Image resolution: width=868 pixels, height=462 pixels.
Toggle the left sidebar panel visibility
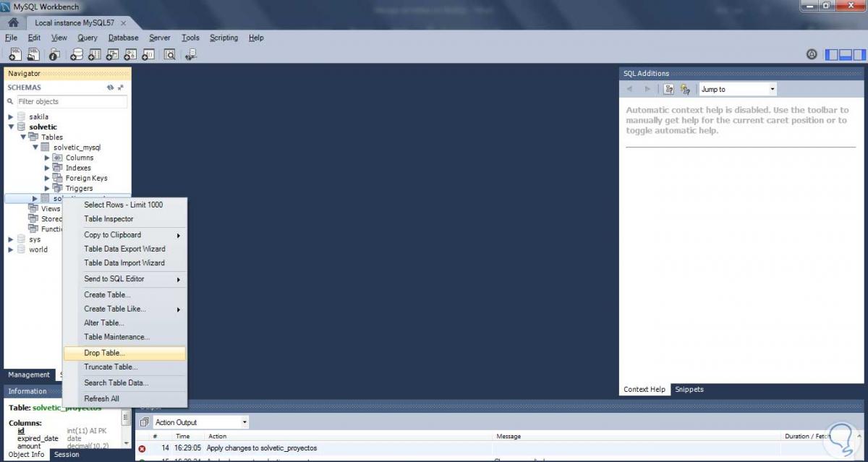(x=832, y=54)
